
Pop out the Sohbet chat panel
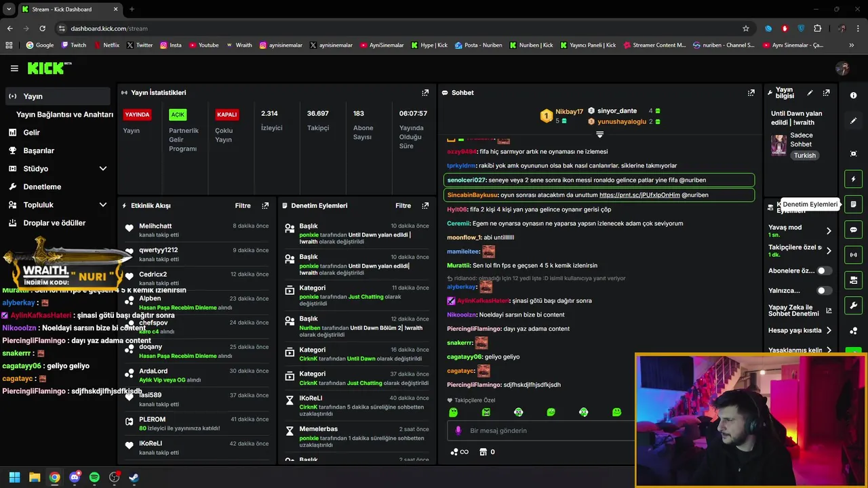(x=751, y=93)
